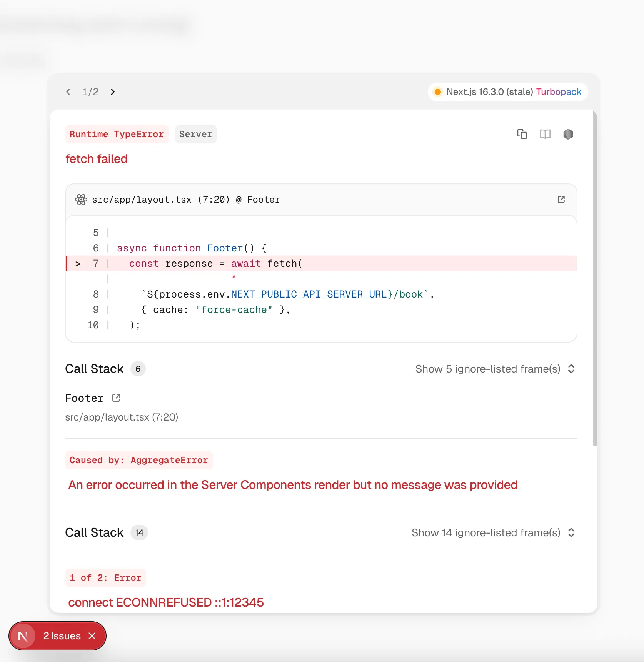Click Footer call stack frame name
Viewport: 644px width, 662px height.
point(84,398)
